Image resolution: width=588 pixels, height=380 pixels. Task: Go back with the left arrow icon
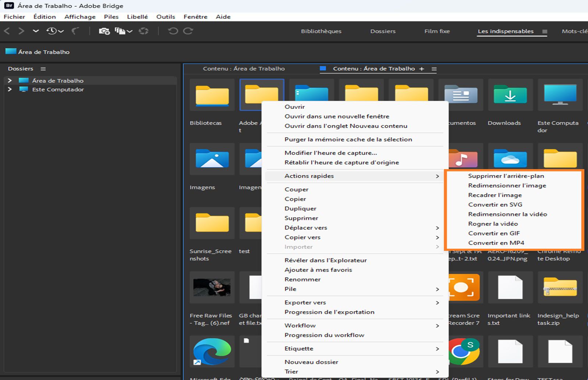click(x=7, y=31)
